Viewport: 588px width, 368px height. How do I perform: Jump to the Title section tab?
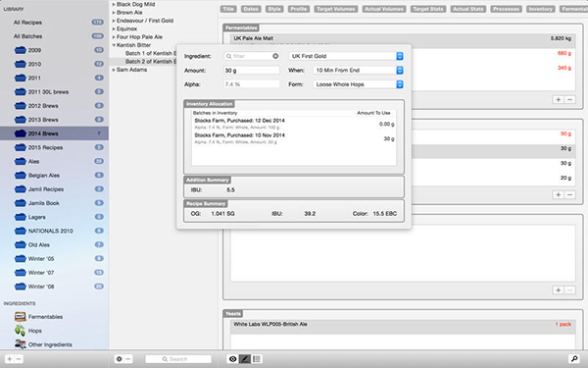(228, 9)
